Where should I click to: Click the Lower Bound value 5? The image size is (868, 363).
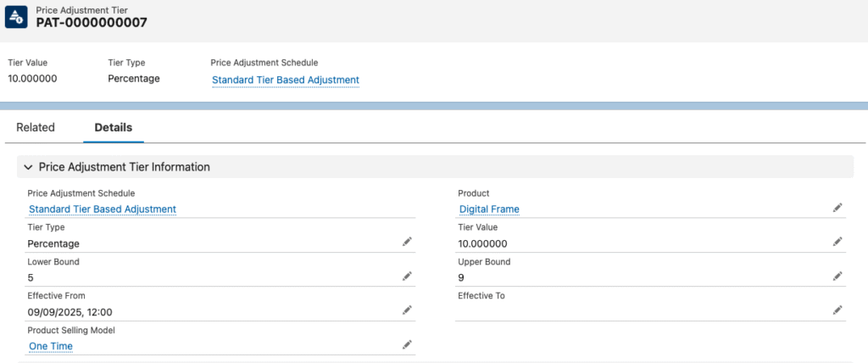(x=31, y=277)
